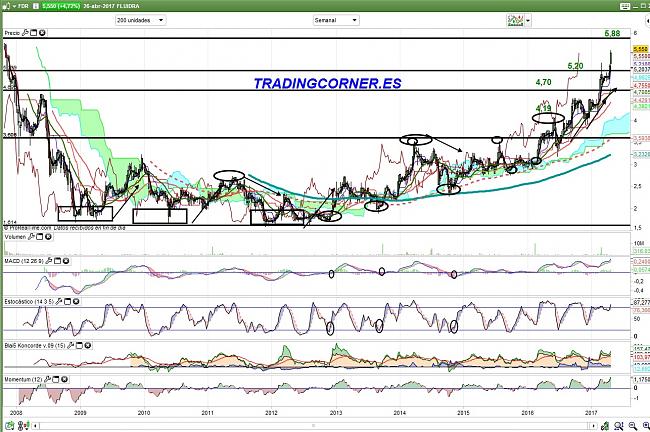The image size is (650, 432).
Task: Open Blai5 Koncorde wrench settings
Action: pyautogui.click(x=71, y=345)
